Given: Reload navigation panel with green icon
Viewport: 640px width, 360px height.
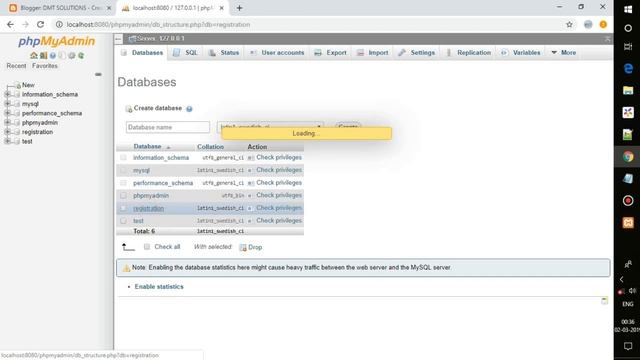Looking at the screenshot, I should pyautogui.click(x=81, y=56).
